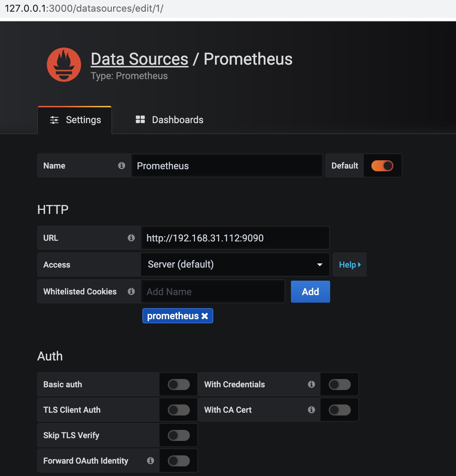Click the Basic auth label

tap(63, 385)
